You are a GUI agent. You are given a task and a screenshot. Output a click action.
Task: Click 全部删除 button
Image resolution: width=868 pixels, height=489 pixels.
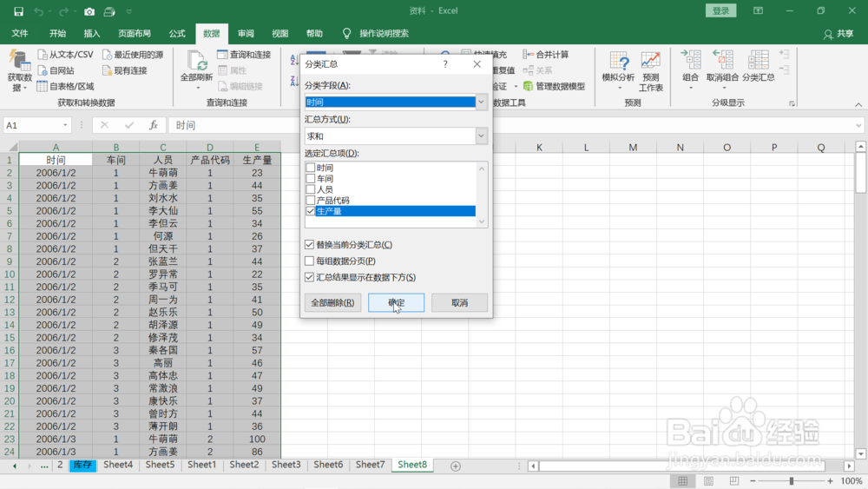[x=332, y=302]
